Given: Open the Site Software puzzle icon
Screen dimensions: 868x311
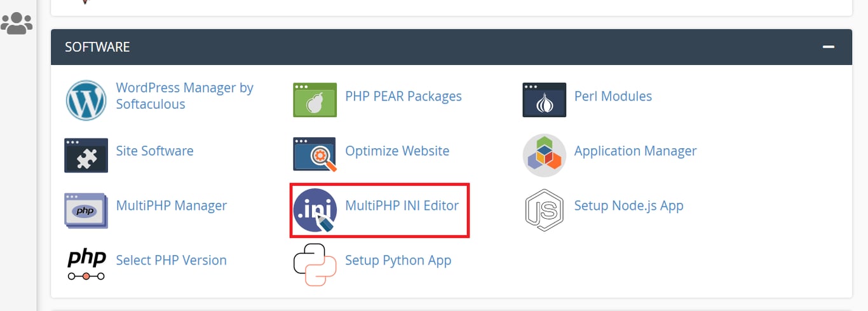Looking at the screenshot, I should point(86,155).
